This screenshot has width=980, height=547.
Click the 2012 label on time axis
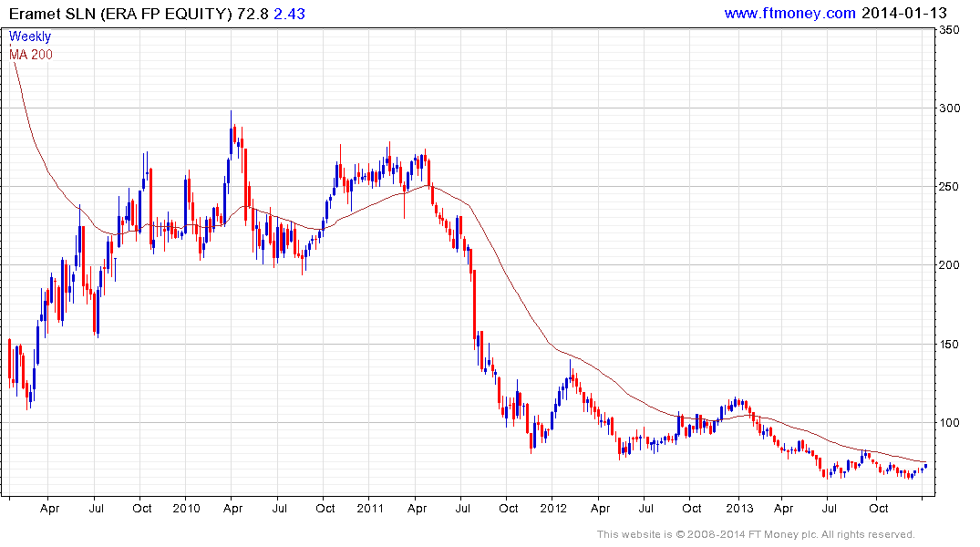pos(553,508)
